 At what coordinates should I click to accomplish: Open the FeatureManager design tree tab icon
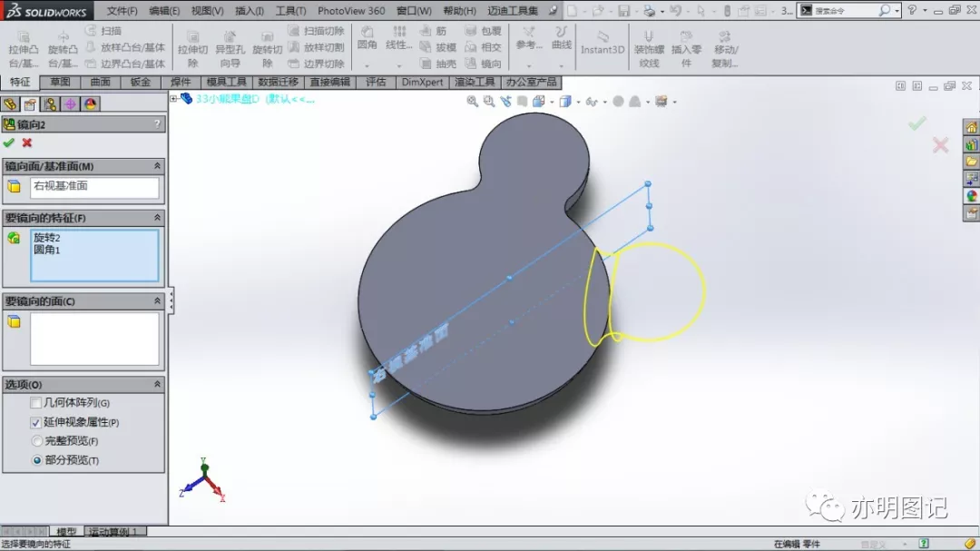[x=10, y=104]
